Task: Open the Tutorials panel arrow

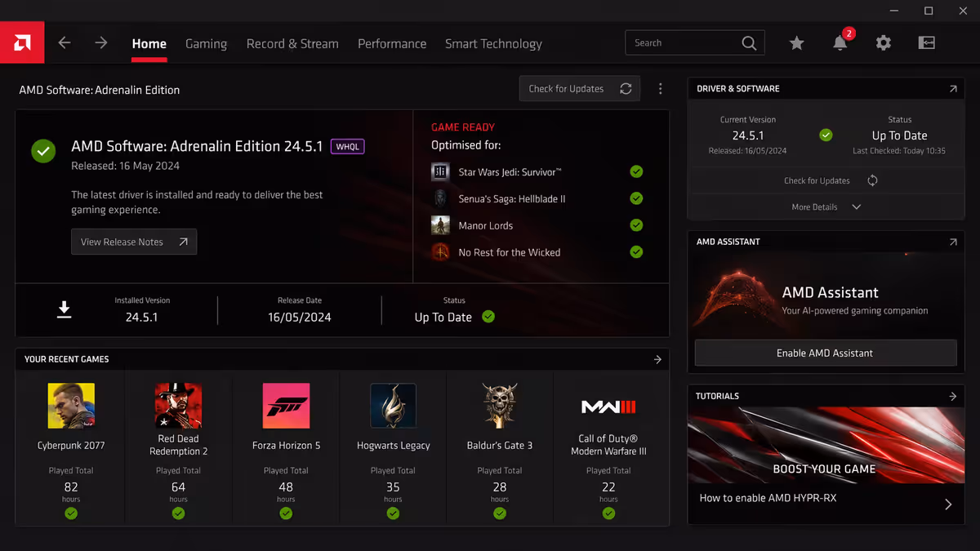Action: 952,396
